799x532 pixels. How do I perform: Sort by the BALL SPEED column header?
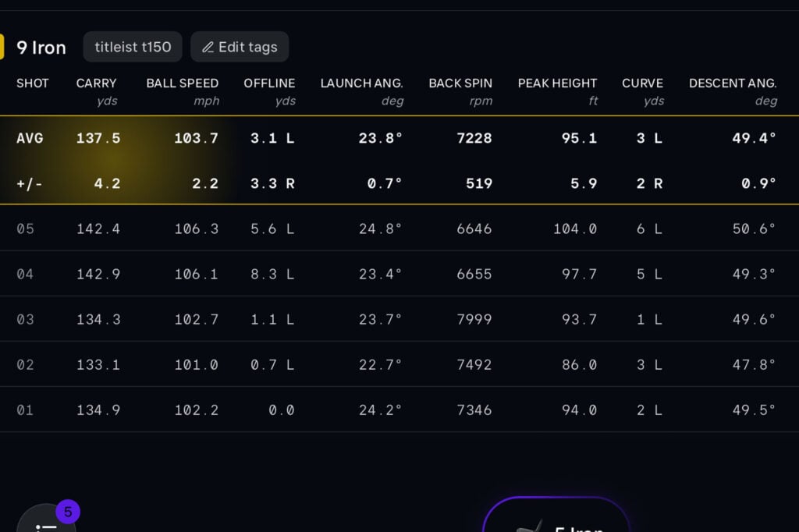[183, 83]
